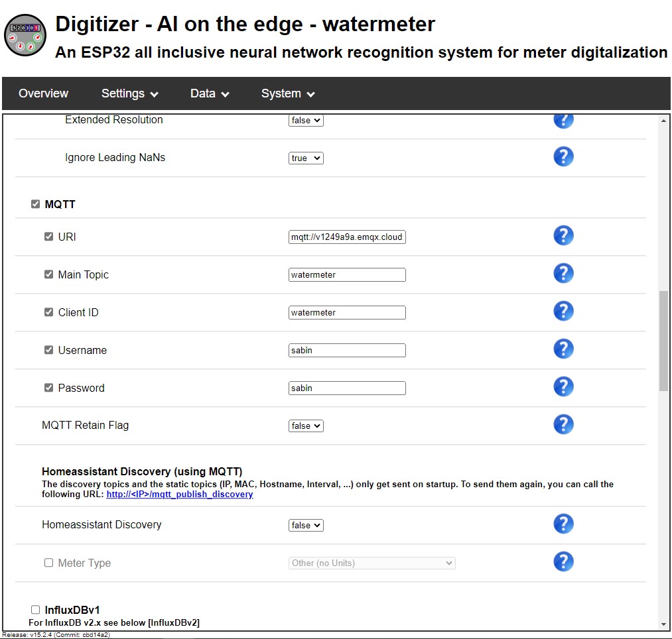
Task: Follow the mqtt_publish_discovery link
Action: tap(179, 494)
